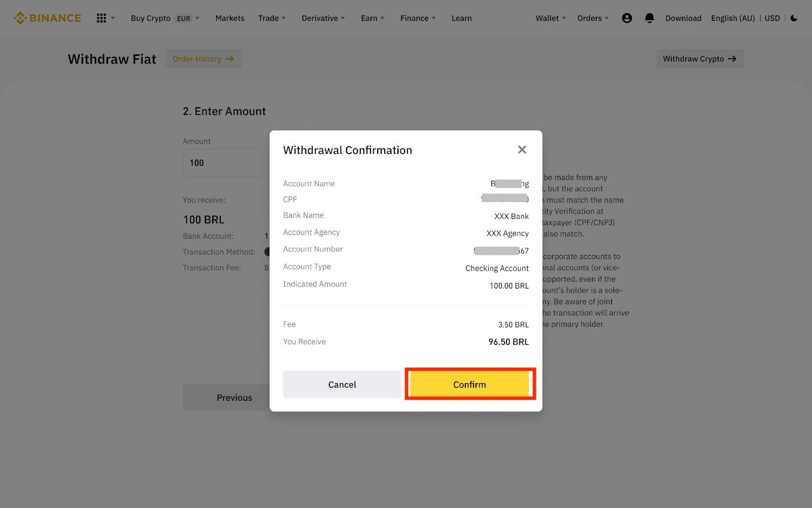The height and width of the screenshot is (508, 812).
Task: Expand the Buy Crypto EUR dropdown
Action: point(165,18)
